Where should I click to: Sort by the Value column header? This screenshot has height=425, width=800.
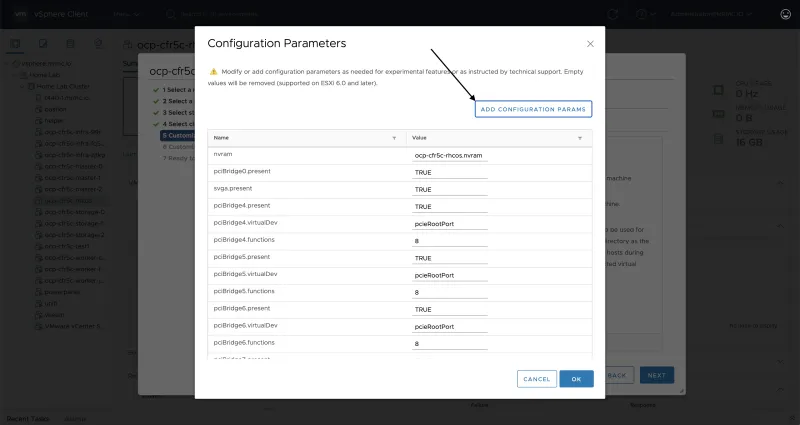point(419,138)
